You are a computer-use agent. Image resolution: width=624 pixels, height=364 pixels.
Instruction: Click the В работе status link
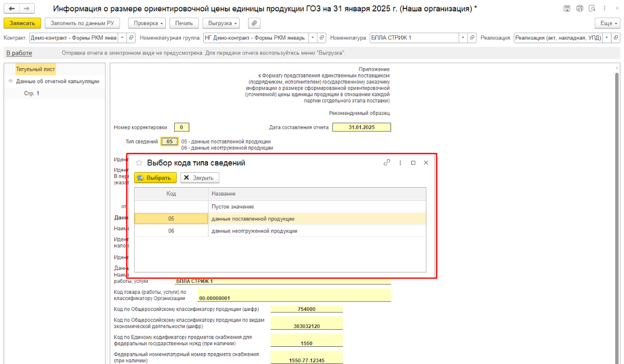pyautogui.click(x=19, y=53)
